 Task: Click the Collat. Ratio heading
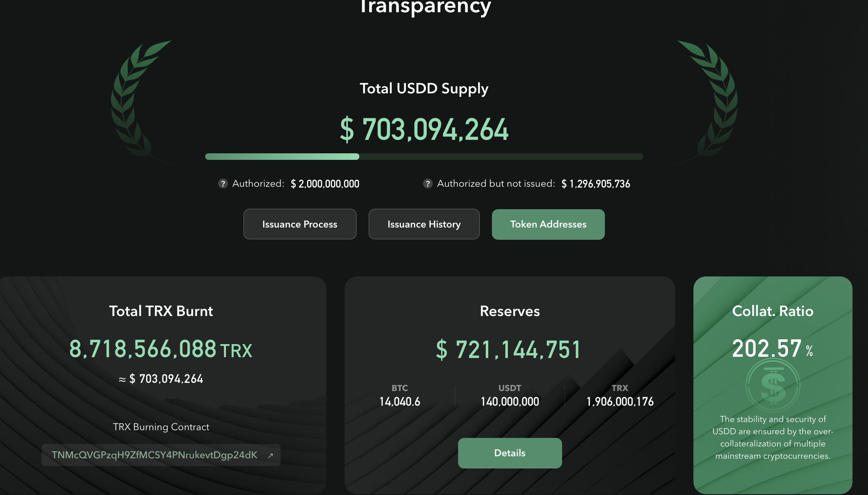(x=773, y=311)
